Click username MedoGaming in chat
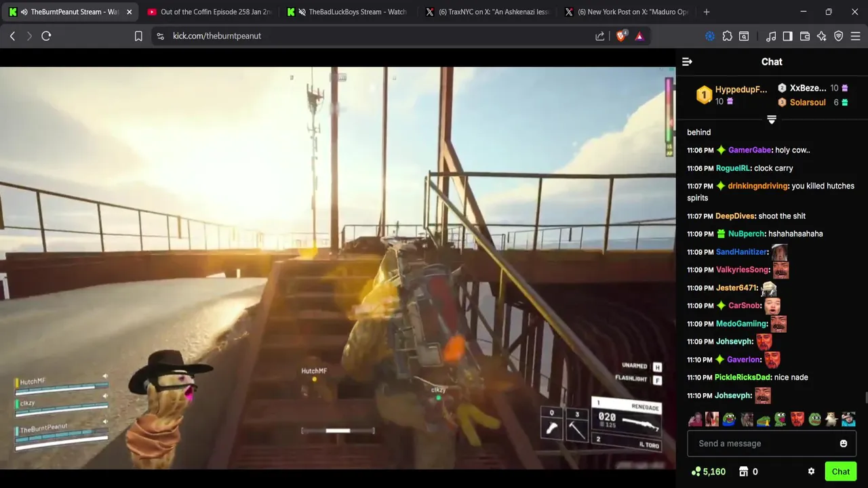The height and width of the screenshot is (488, 868). click(x=741, y=324)
